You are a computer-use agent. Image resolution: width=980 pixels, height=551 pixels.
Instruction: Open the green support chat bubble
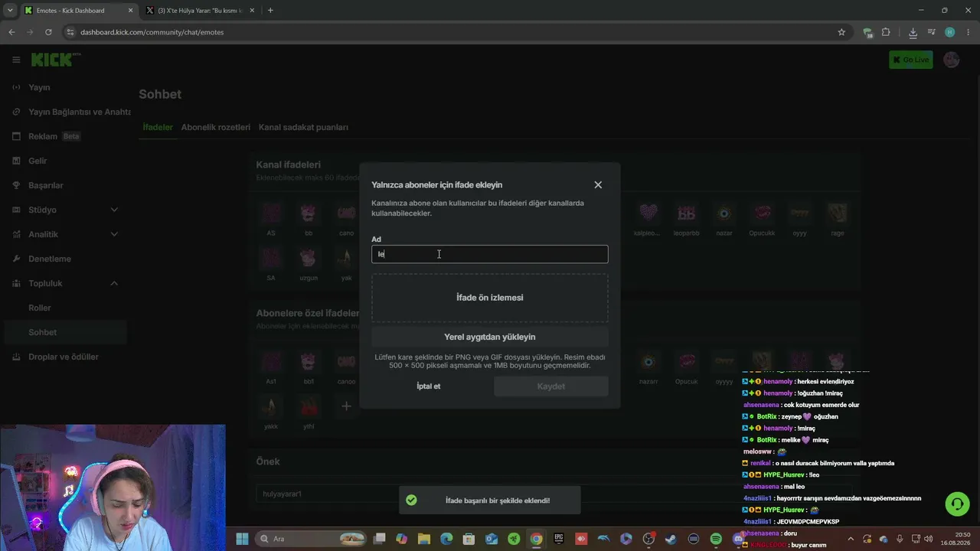click(x=956, y=504)
